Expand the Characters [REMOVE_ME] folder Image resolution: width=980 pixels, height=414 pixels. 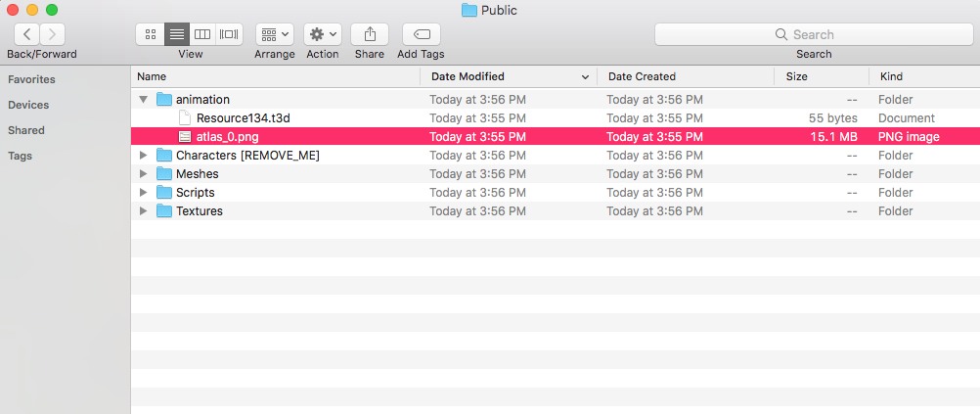pyautogui.click(x=144, y=156)
